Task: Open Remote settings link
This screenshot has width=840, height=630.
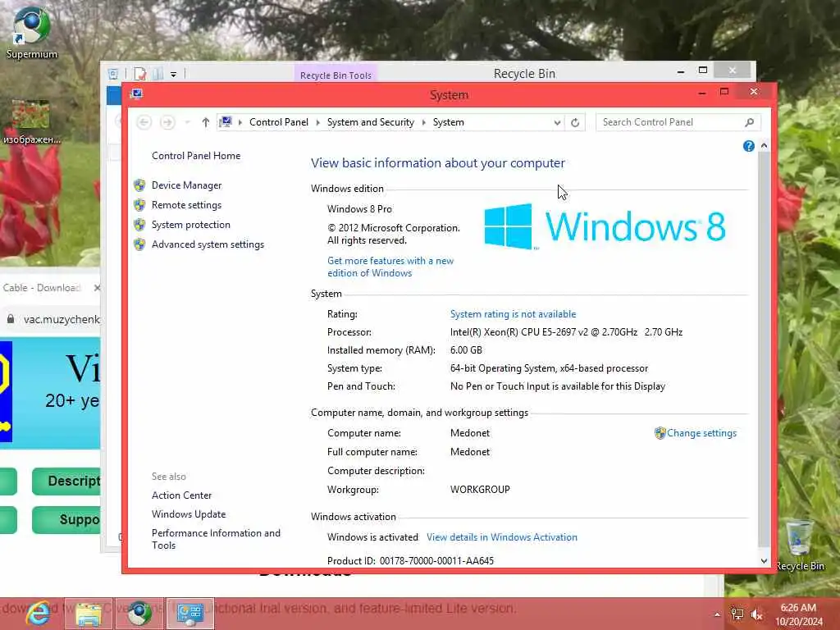Action: [x=186, y=205]
